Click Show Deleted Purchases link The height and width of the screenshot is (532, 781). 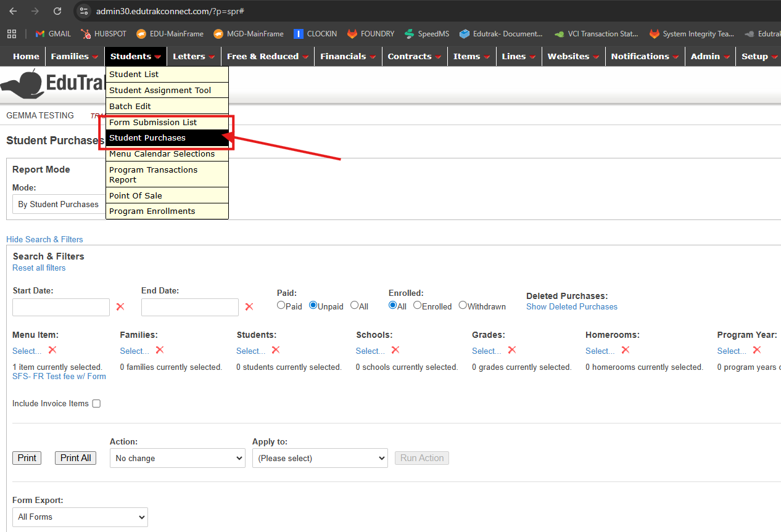(571, 306)
